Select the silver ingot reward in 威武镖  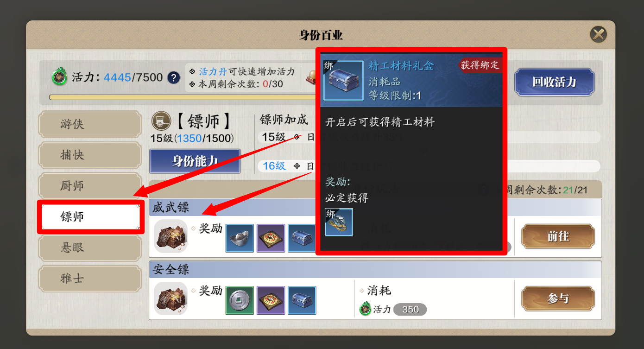click(x=240, y=238)
